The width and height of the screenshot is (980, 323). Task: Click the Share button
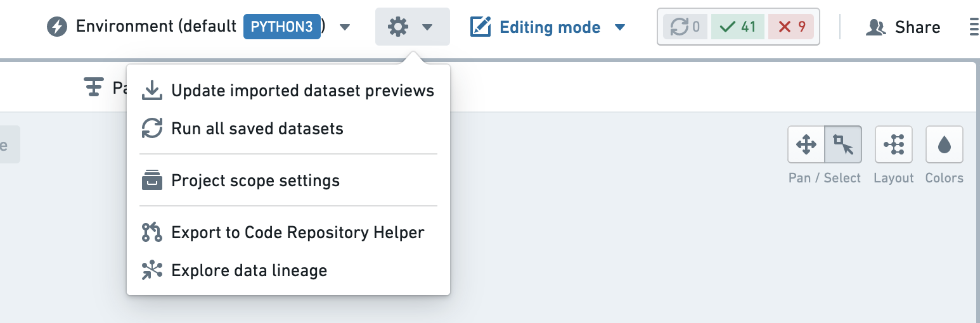point(903,27)
